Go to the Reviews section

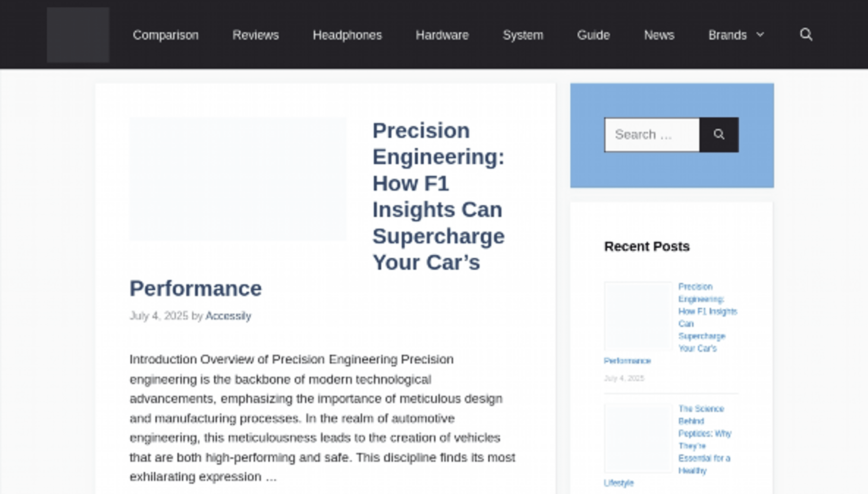pos(255,35)
